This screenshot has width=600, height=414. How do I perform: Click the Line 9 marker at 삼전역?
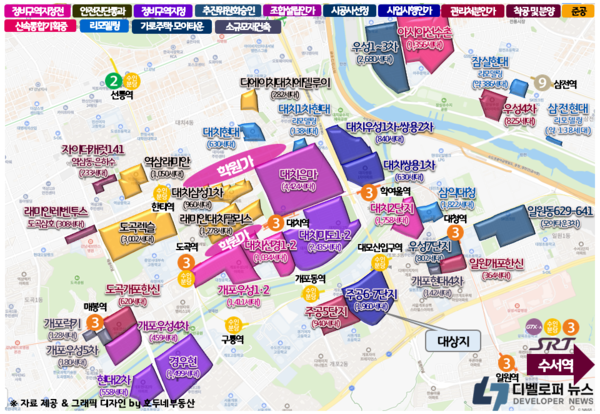tap(541, 83)
